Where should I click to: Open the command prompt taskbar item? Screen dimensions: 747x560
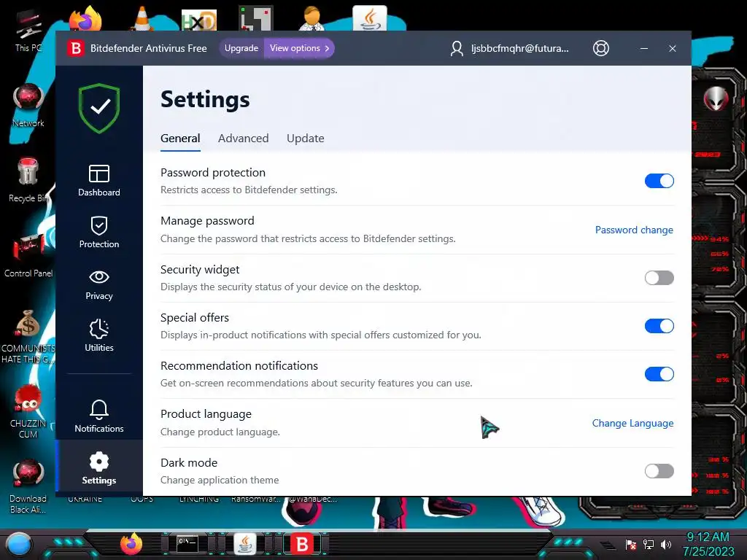187,544
